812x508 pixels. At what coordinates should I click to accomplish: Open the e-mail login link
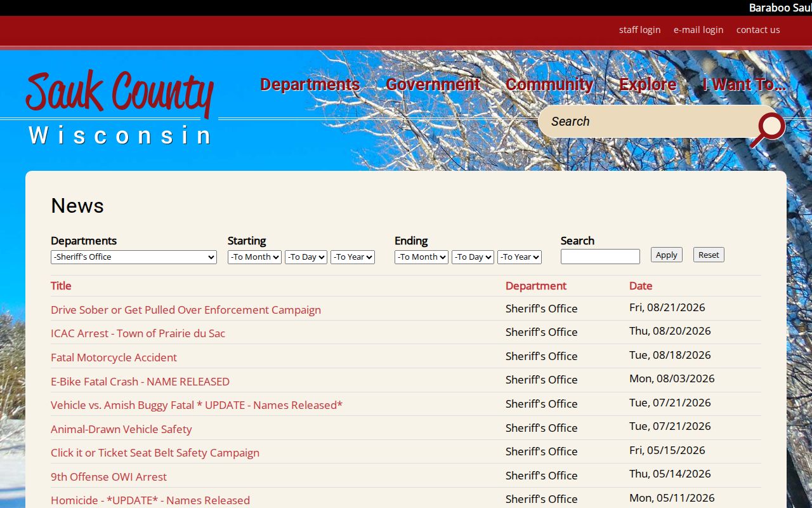tap(698, 30)
